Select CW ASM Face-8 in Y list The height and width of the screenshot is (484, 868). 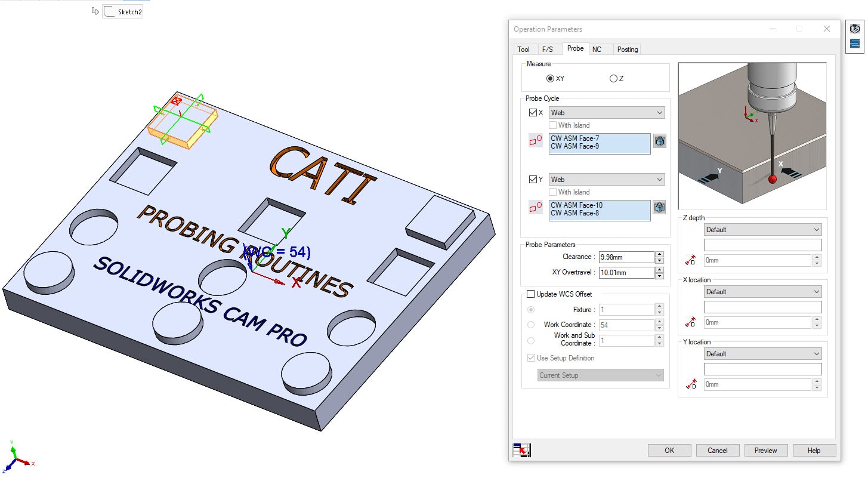pos(574,213)
